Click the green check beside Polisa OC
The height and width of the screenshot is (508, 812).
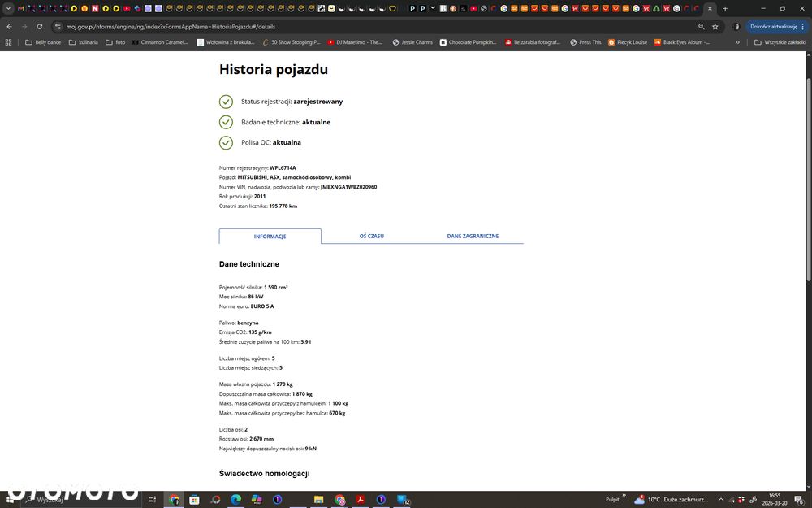coord(226,142)
